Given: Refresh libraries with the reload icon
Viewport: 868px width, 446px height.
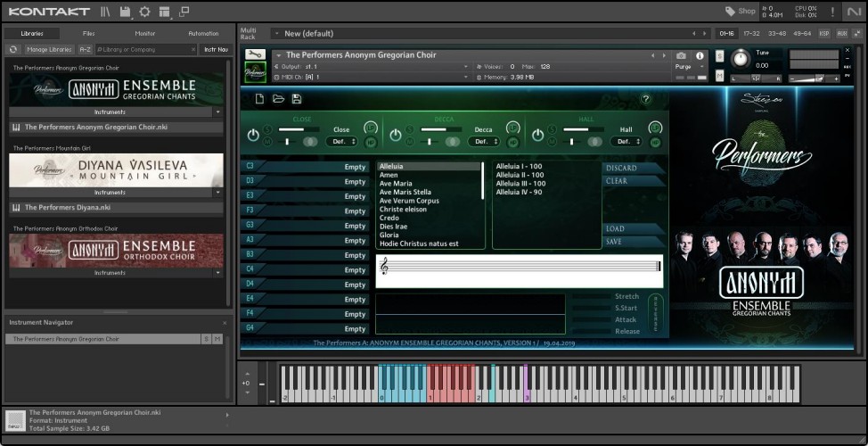Looking at the screenshot, I should (13, 49).
